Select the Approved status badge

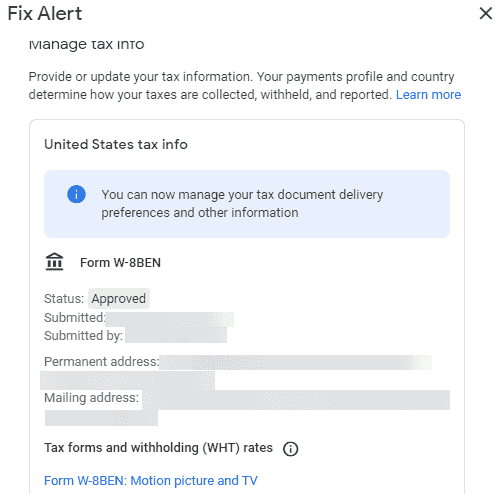coord(119,299)
